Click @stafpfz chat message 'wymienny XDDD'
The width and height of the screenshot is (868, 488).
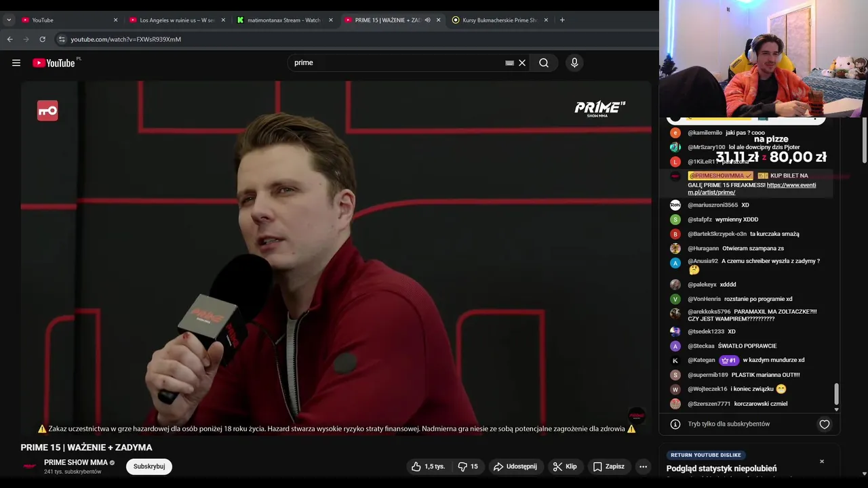[736, 220]
